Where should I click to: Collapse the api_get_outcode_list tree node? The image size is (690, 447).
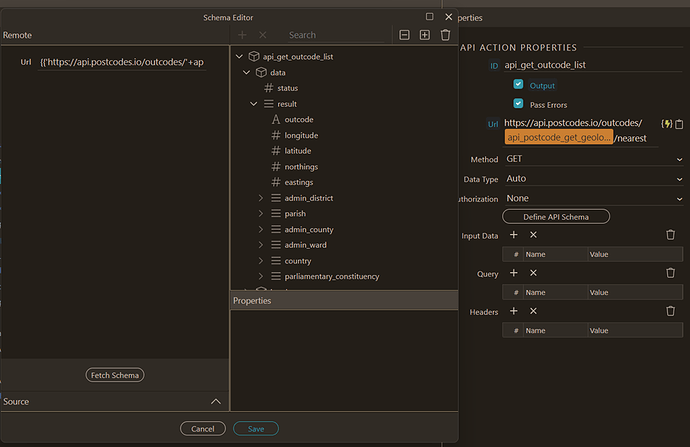coord(239,56)
